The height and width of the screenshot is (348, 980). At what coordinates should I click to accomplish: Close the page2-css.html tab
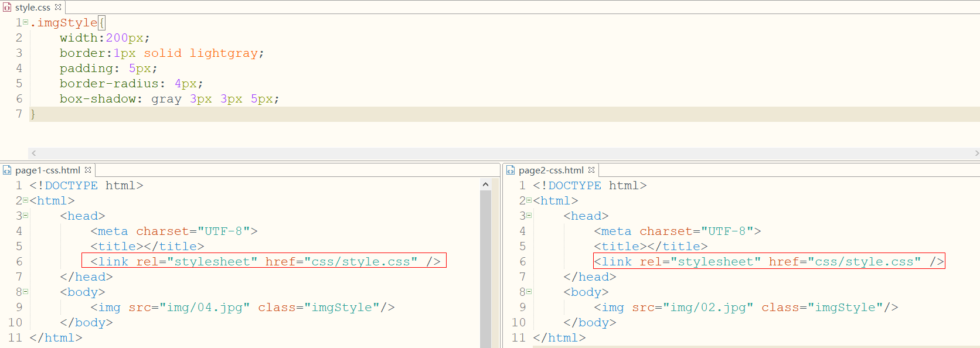591,170
